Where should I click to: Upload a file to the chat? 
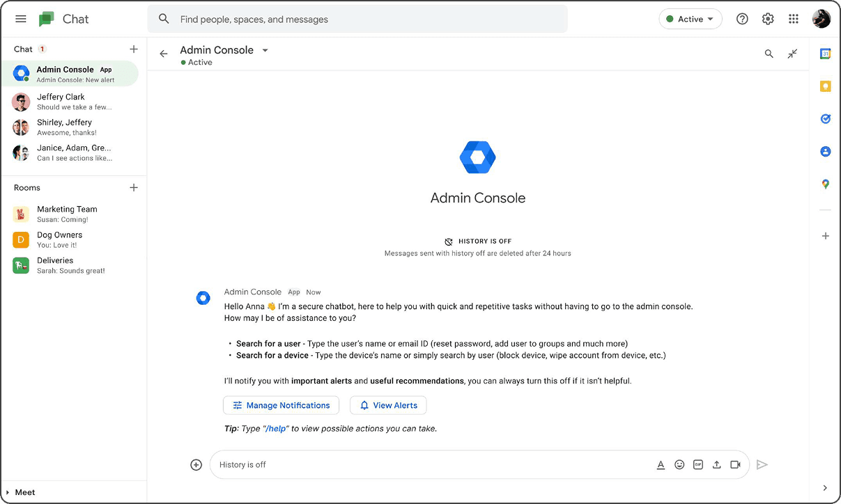[x=716, y=464]
